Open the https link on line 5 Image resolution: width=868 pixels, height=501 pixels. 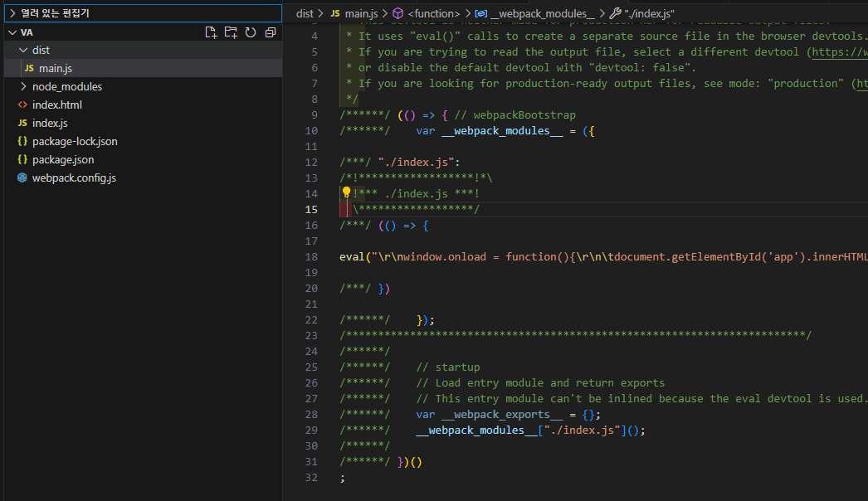click(840, 52)
